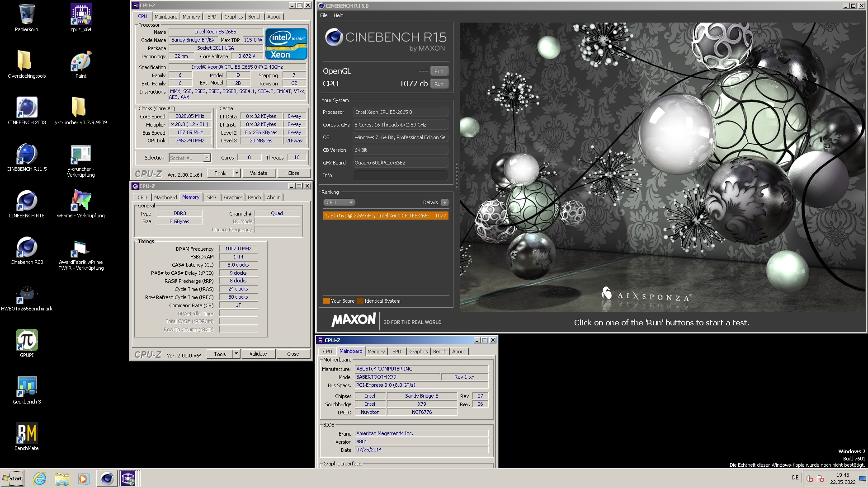Screen dimensions: 868x488
Task: Click BIOS date 07/25/2014 field
Action: click(x=421, y=450)
